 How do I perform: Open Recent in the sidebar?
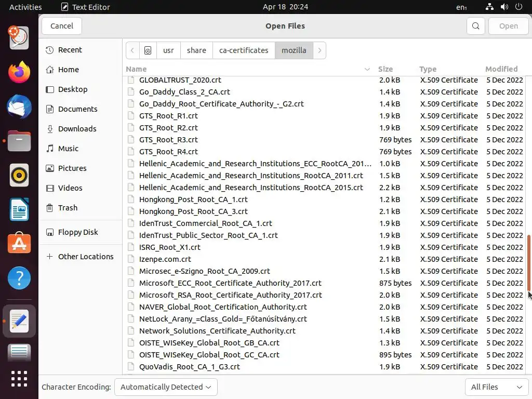(x=81, y=50)
